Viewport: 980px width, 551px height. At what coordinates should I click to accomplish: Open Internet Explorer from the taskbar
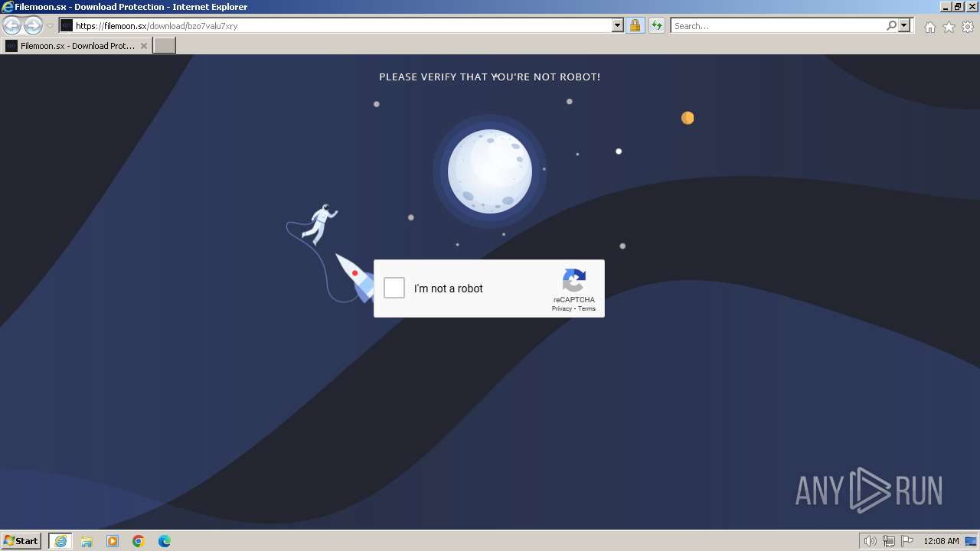(60, 541)
